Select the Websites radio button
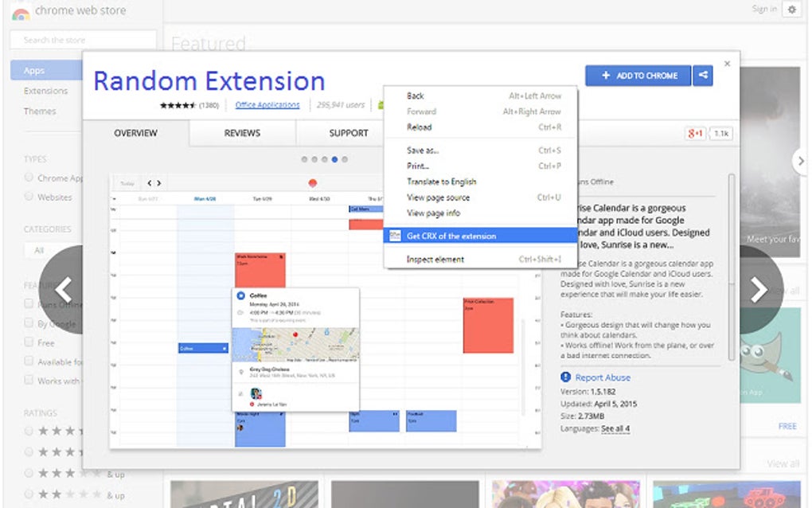This screenshot has height=508, width=812. [29, 197]
